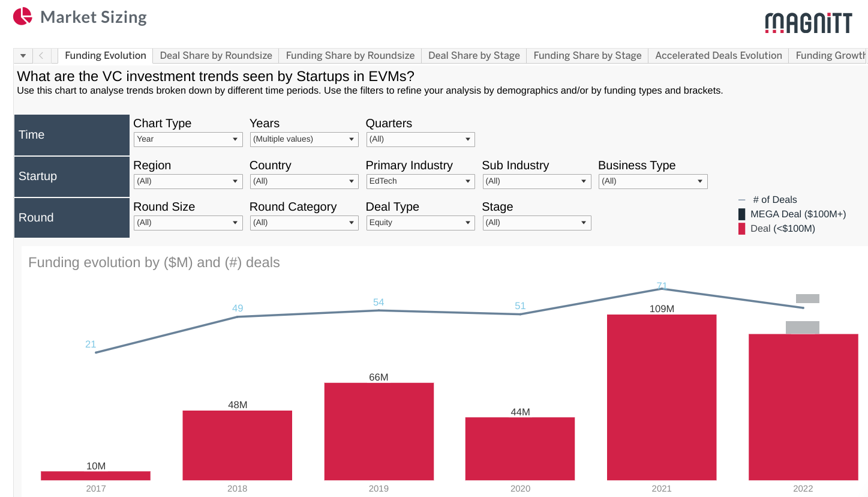Click the Market Sizing pie chart logo
Viewport: 868px width, 497px height.
point(22,16)
